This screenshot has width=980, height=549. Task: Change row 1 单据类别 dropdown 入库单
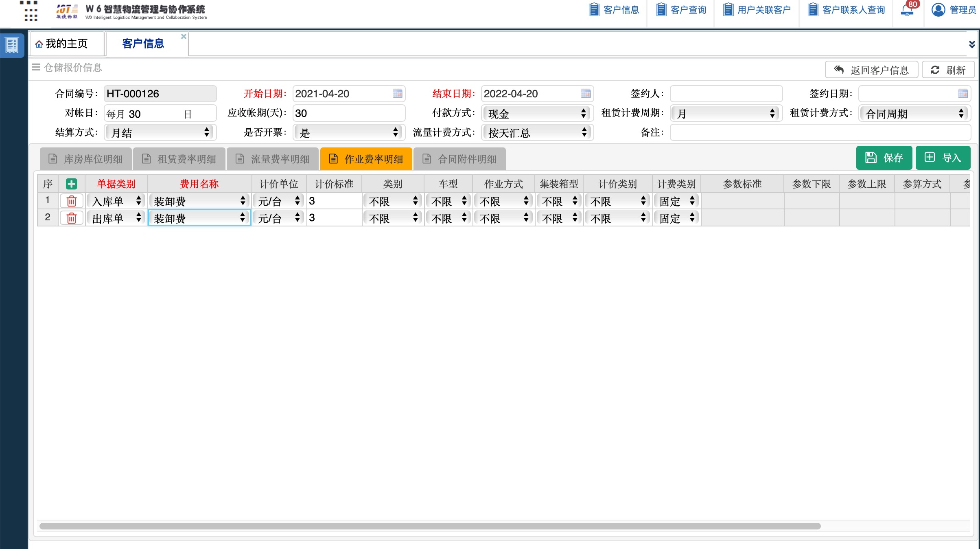tap(116, 201)
